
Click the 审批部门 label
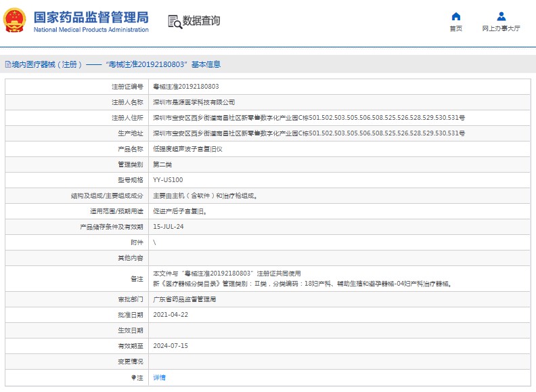(130, 299)
